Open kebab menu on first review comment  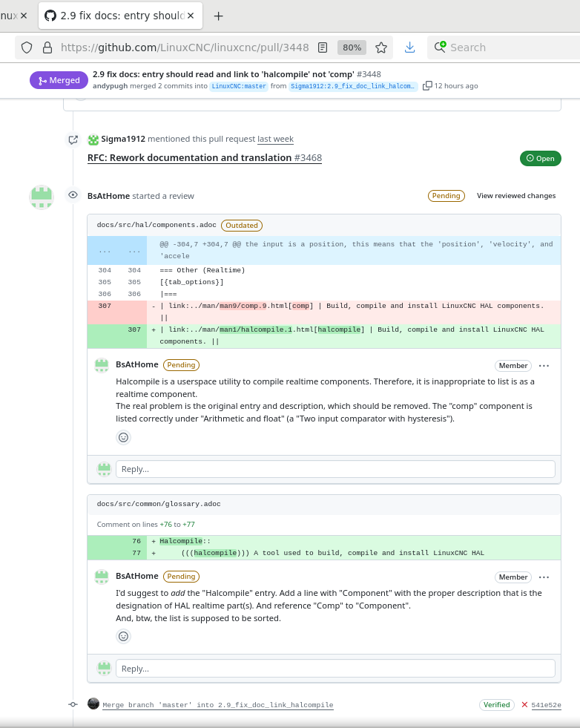tap(544, 366)
